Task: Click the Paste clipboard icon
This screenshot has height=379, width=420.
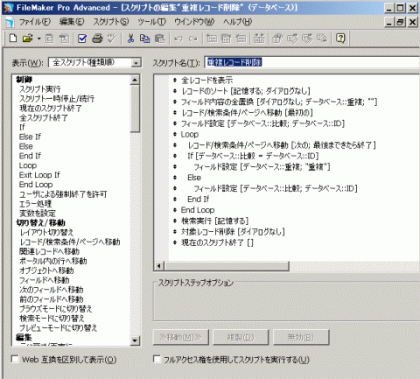Action: (x=160, y=38)
